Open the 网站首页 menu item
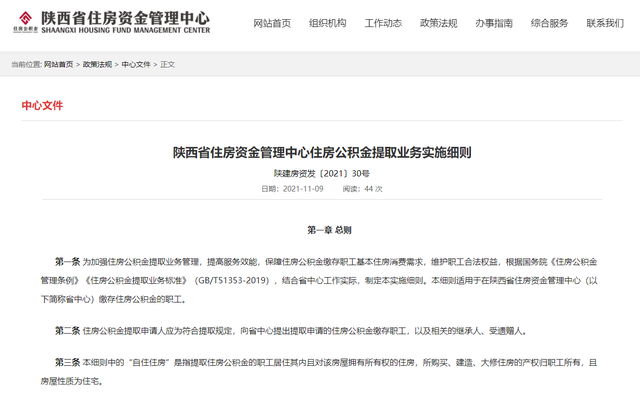 272,23
